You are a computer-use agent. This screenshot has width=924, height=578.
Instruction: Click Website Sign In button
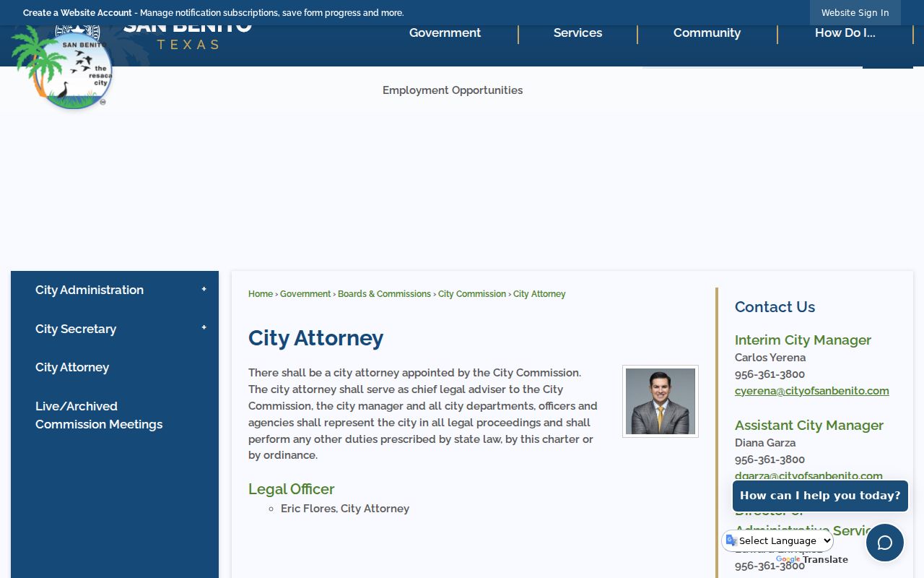[x=855, y=12]
